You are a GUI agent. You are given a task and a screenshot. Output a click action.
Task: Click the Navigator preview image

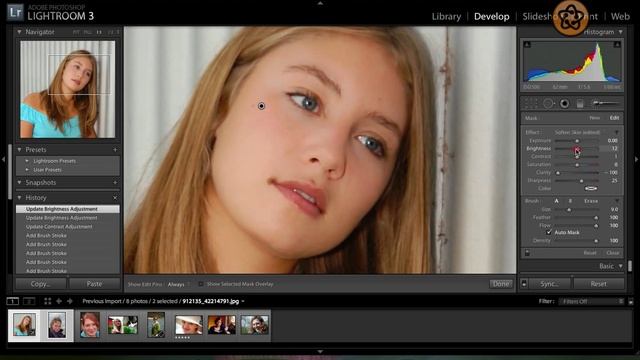point(68,89)
